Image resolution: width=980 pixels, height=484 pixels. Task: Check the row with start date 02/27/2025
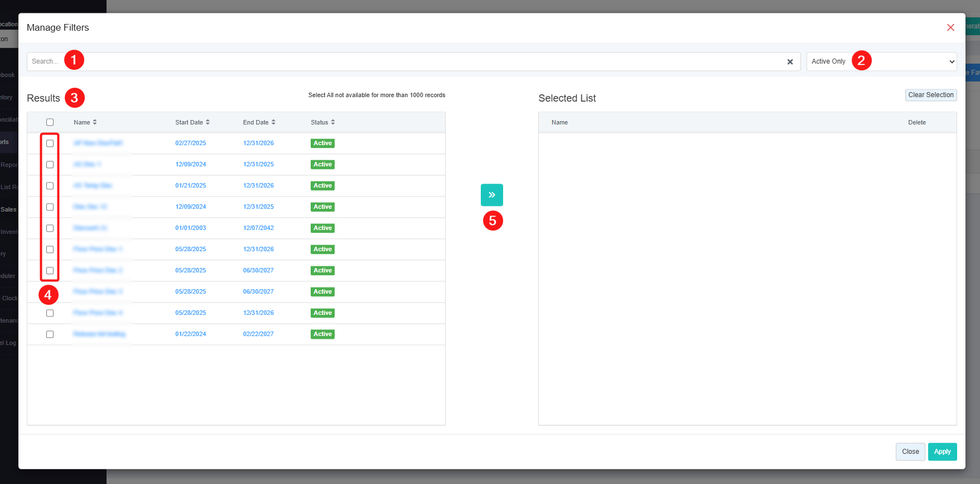coord(50,143)
